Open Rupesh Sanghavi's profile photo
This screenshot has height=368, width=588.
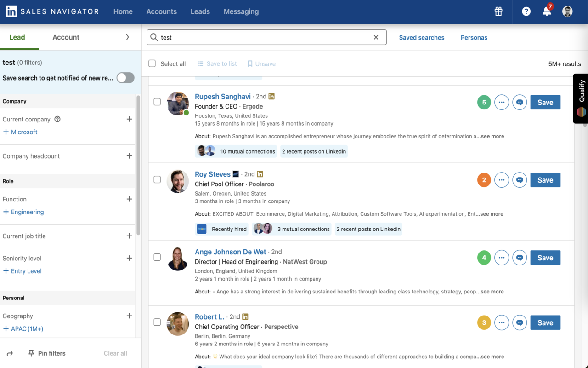(178, 103)
